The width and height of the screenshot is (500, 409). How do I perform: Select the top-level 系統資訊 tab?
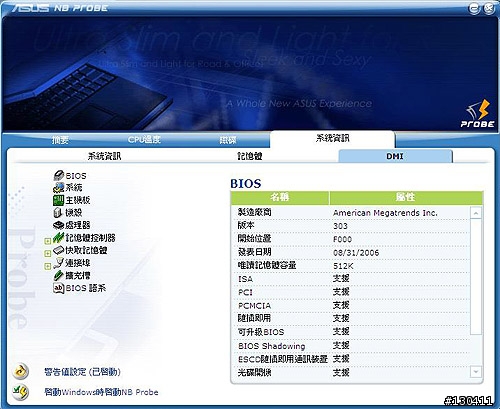click(332, 138)
